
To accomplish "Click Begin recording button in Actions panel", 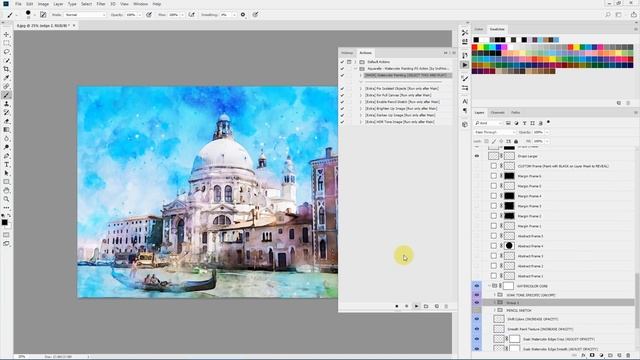I will [x=407, y=306].
